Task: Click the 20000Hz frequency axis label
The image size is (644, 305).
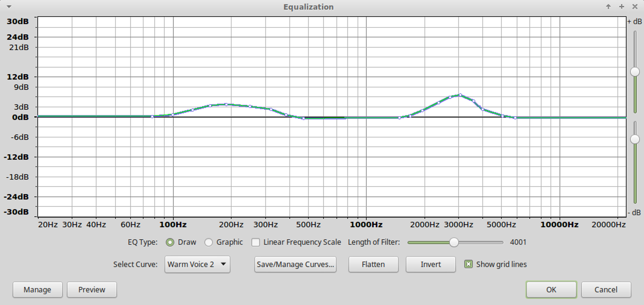Action: click(x=608, y=225)
